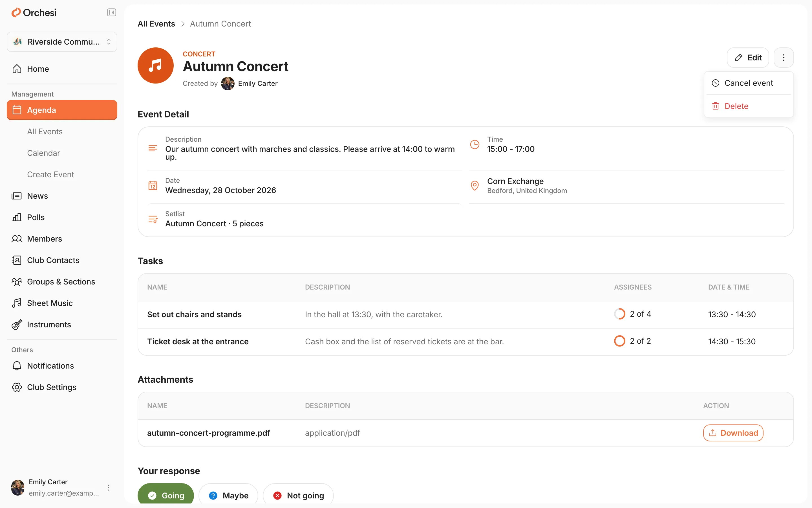Click the 2 of 2 assignees progress ring

coord(619,341)
